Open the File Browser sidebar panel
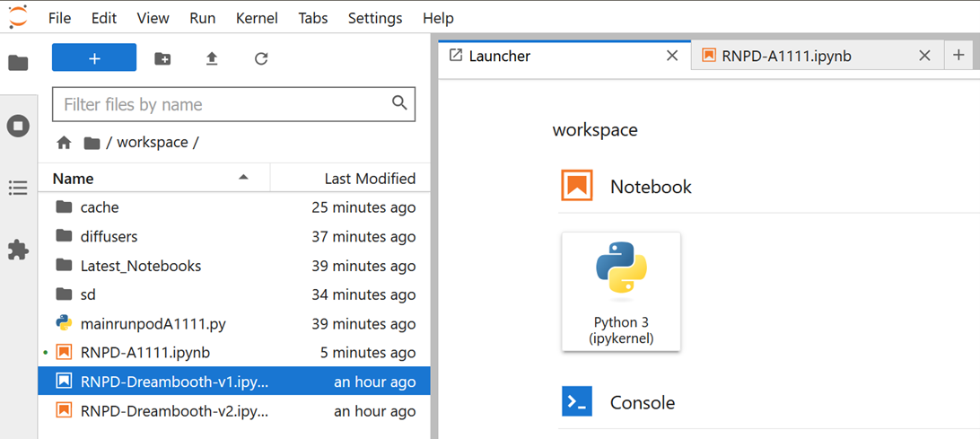The width and height of the screenshot is (980, 439). [18, 63]
